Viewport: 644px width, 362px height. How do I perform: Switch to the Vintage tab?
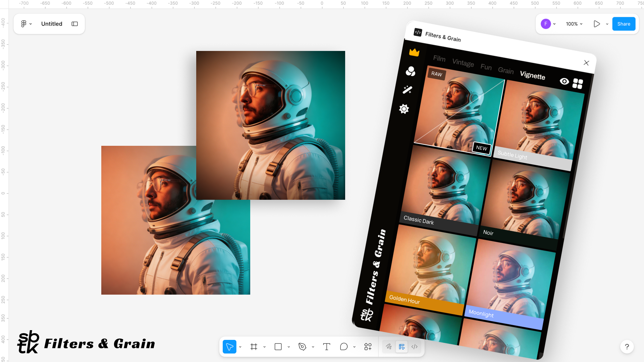coord(463,63)
